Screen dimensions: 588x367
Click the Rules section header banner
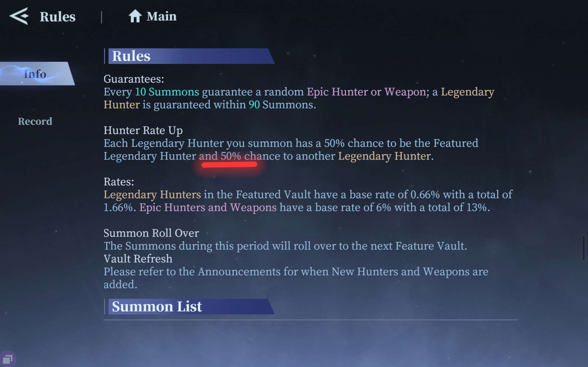tap(189, 56)
